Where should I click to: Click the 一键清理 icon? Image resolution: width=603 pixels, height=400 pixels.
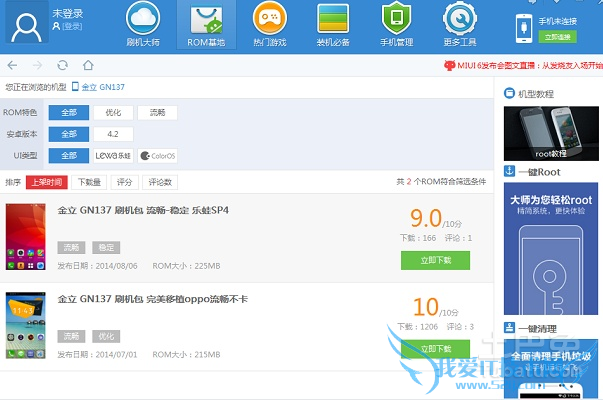[509, 328]
